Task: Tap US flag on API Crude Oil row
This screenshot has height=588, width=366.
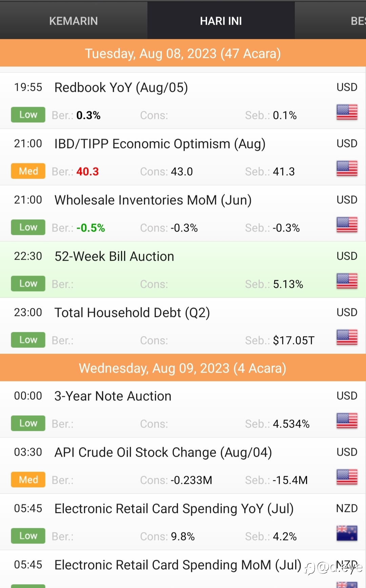Action: (347, 477)
